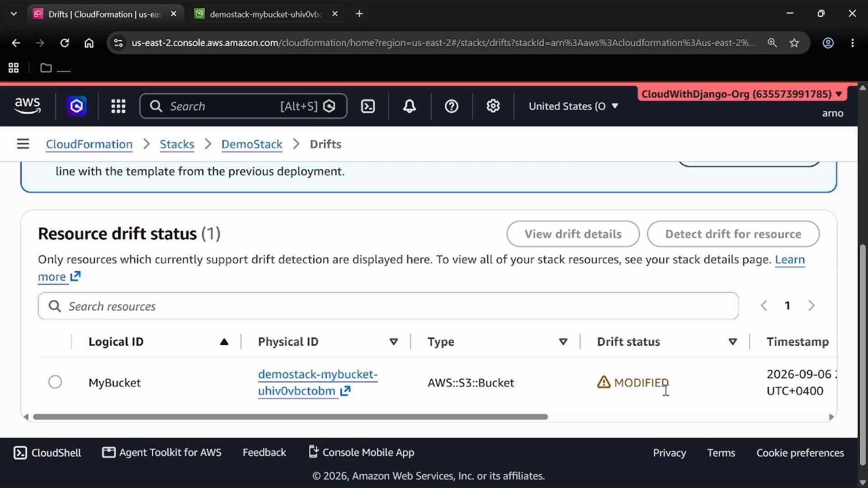Click the browser reload button
Image resolution: width=868 pixels, height=488 pixels.
(x=65, y=43)
